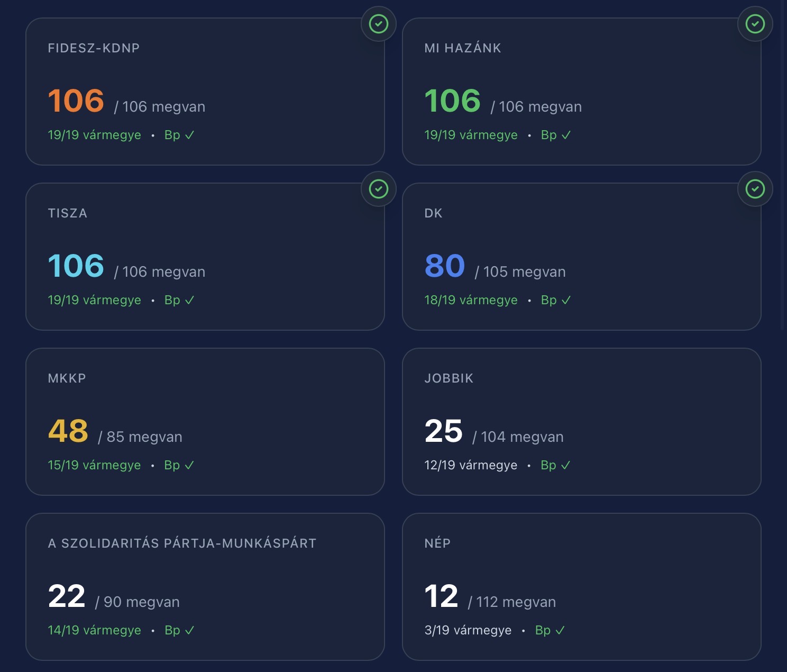Click the check badge on TISZA card
Viewport: 787px width, 672px height.
pos(378,189)
